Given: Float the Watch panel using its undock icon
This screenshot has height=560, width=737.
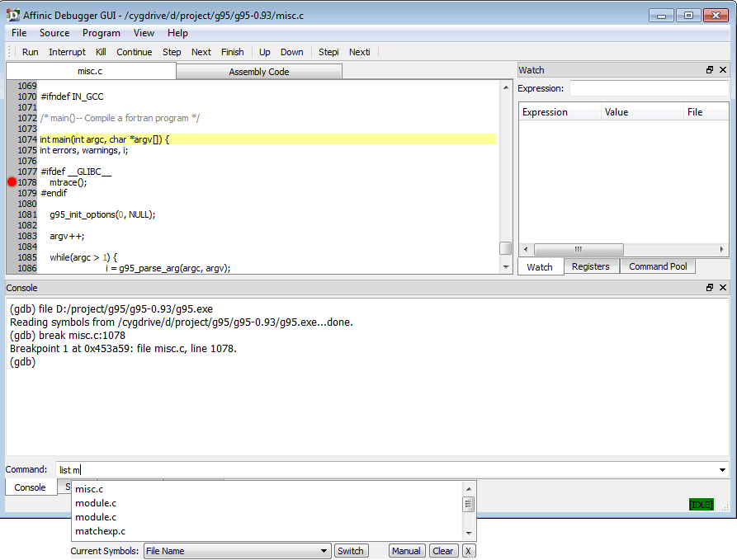Looking at the screenshot, I should click(x=710, y=70).
